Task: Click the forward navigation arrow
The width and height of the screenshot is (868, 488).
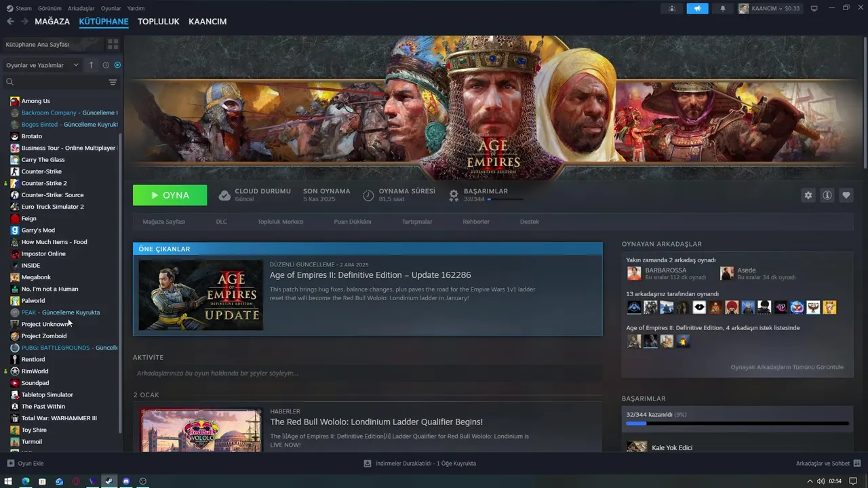Action: pyautogui.click(x=24, y=22)
